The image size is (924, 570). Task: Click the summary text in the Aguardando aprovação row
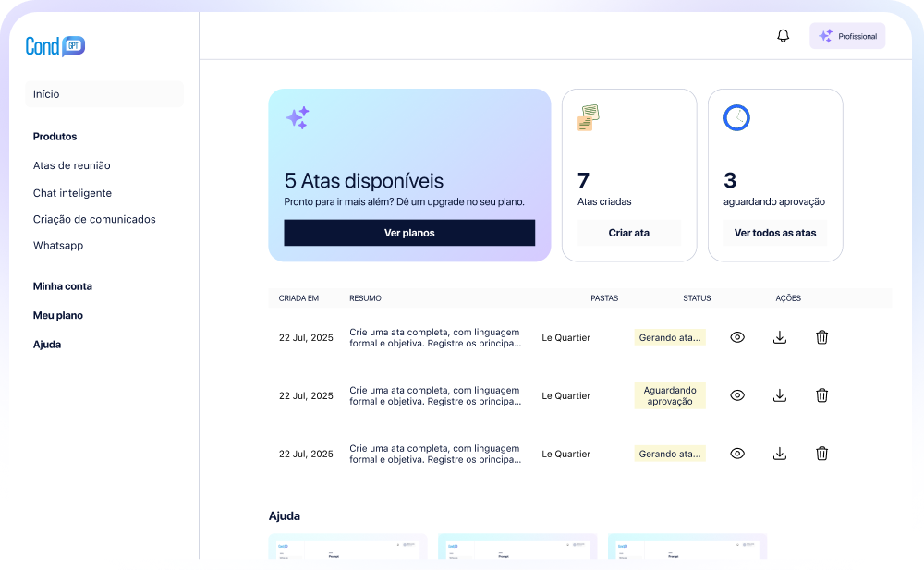435,395
